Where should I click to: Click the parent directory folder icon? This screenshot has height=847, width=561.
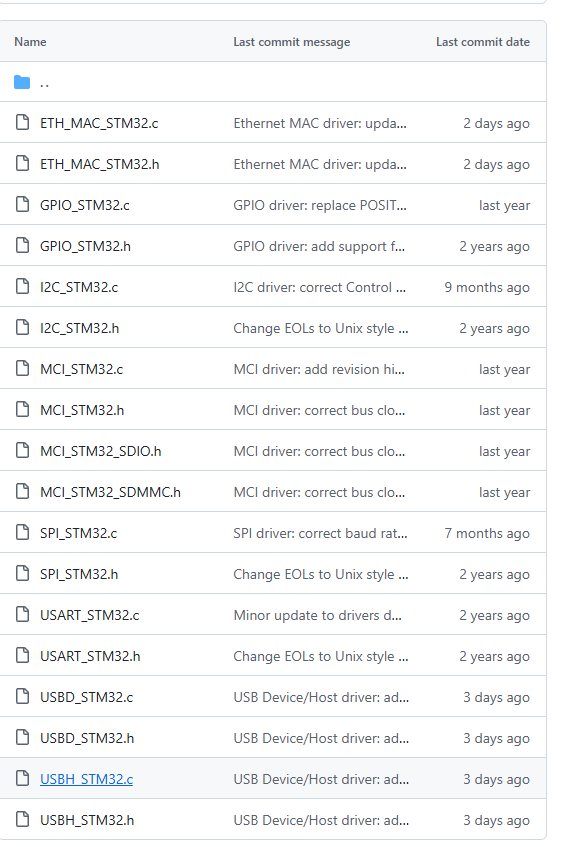click(x=22, y=82)
